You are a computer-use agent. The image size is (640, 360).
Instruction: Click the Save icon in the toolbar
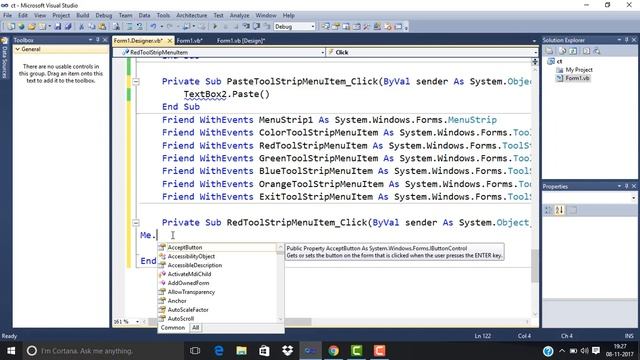(x=58, y=27)
